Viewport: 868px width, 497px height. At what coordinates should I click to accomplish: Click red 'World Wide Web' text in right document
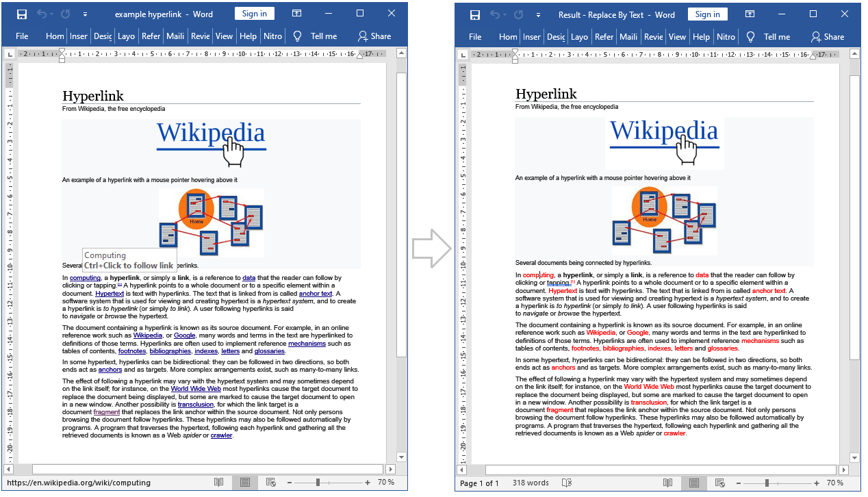pos(649,387)
